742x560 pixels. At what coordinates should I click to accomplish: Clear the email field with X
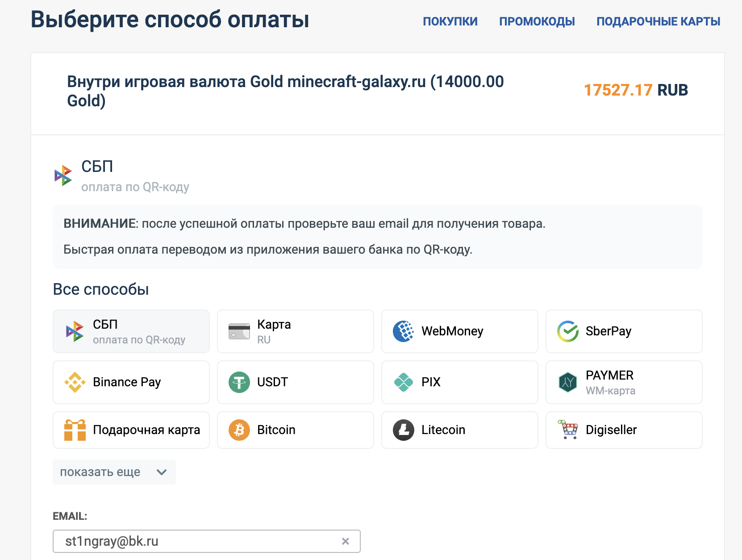[x=346, y=541]
